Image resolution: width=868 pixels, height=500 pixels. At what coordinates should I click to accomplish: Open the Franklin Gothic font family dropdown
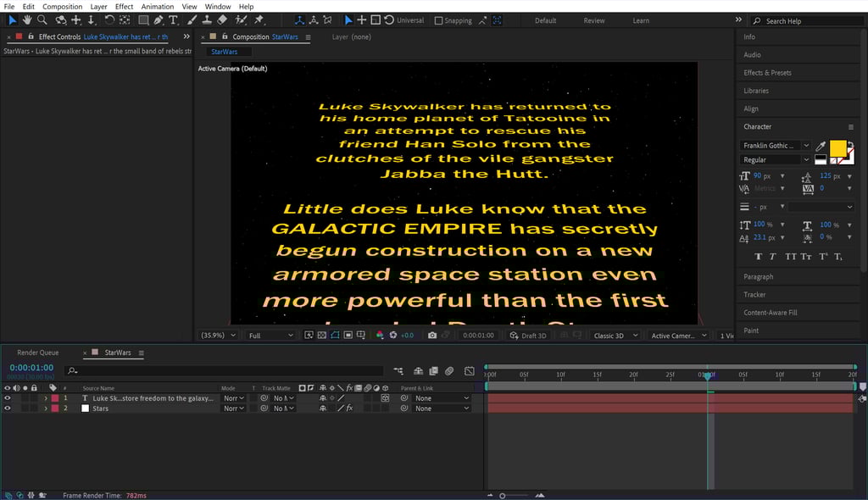coord(775,146)
